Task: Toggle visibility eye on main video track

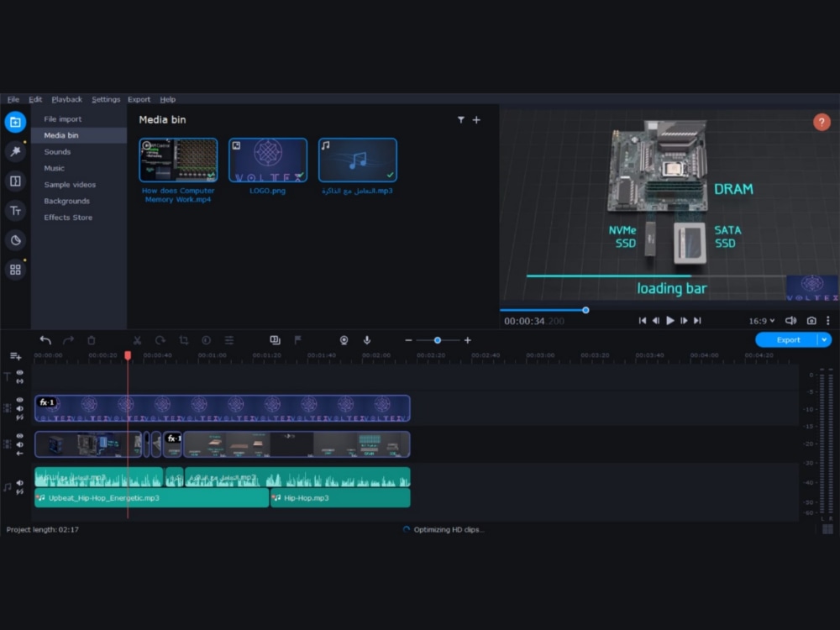Action: pos(20,435)
